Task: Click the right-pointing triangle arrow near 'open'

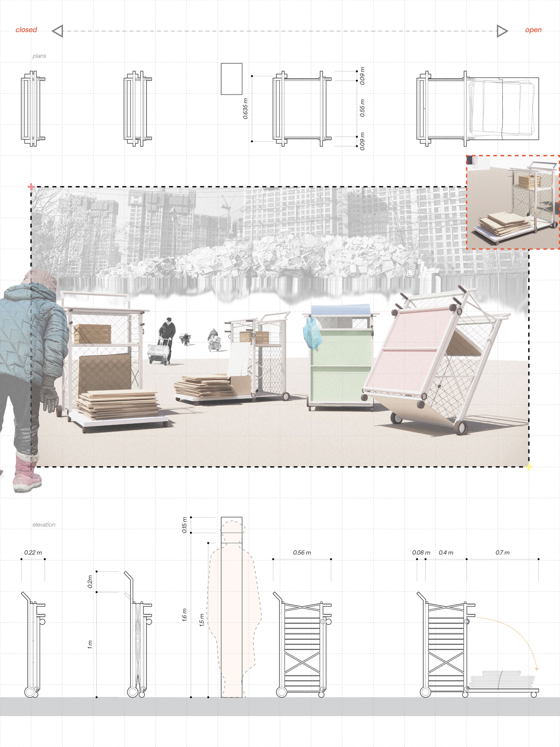Action: tap(502, 31)
